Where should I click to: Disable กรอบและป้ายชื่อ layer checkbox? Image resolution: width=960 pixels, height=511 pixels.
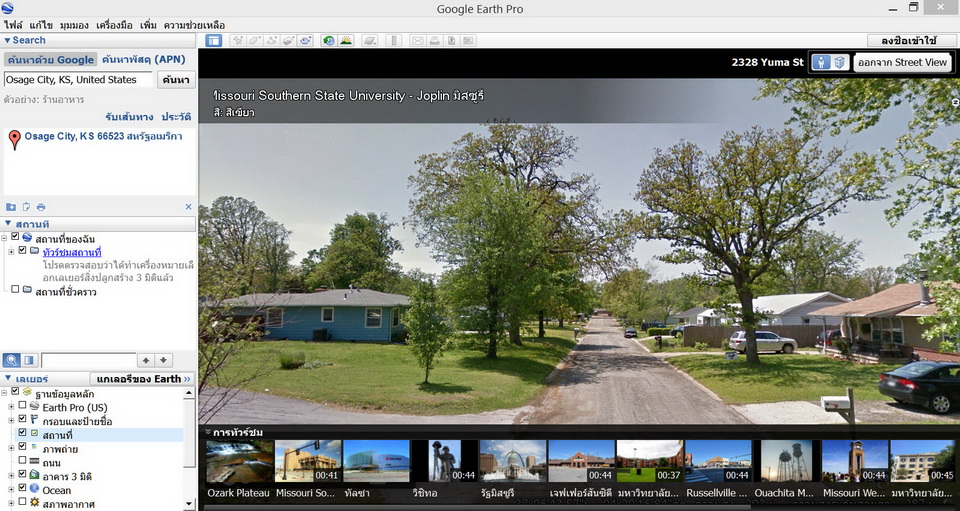(x=22, y=419)
